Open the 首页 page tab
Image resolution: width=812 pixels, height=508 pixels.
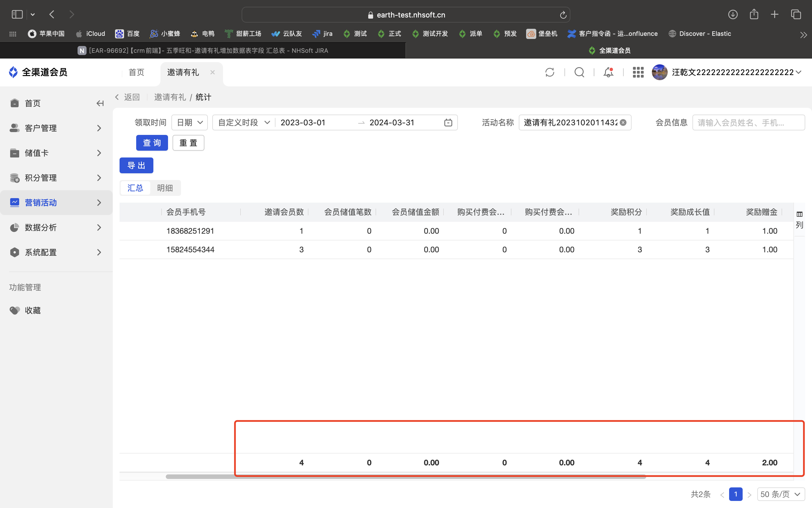coord(136,72)
